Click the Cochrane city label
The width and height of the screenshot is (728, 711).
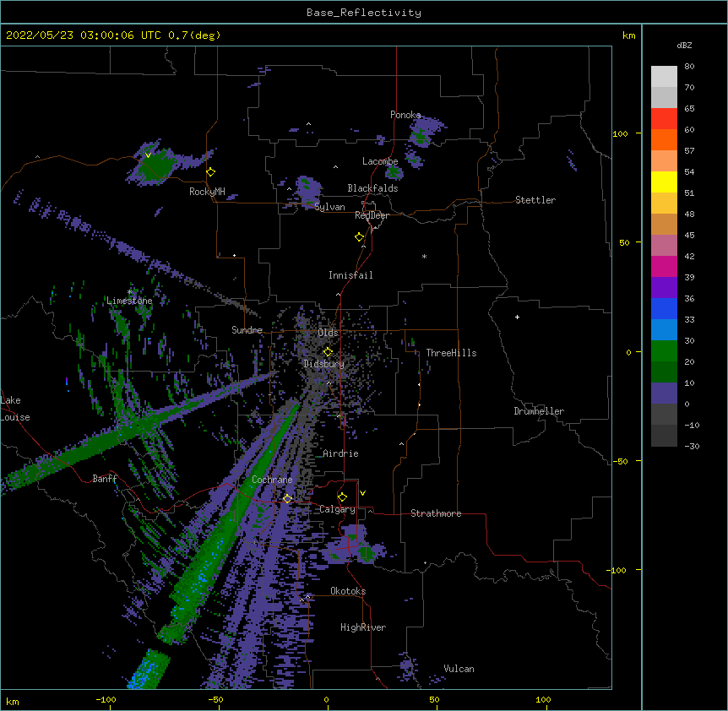coord(272,480)
